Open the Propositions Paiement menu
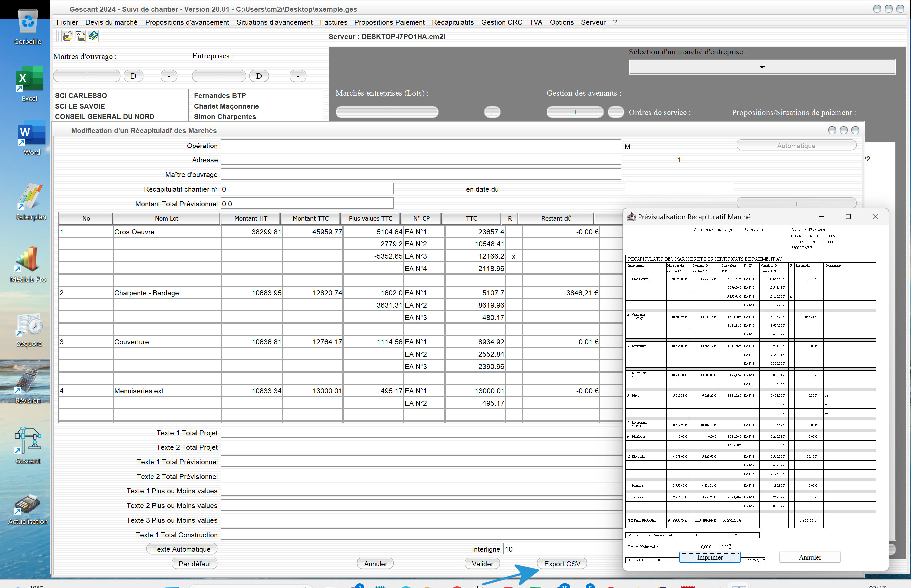 (389, 22)
